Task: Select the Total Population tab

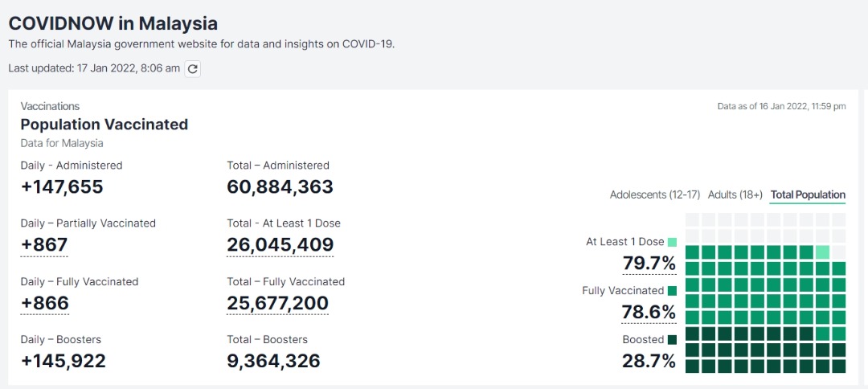Action: point(808,194)
